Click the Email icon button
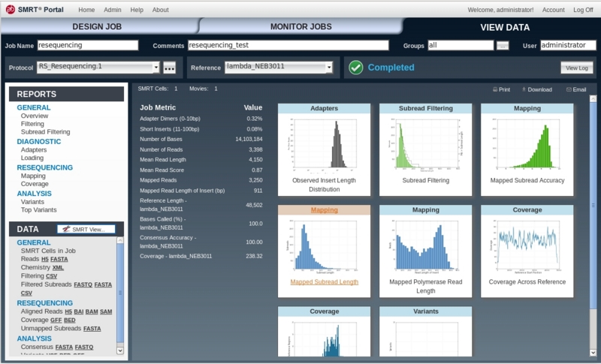 coord(576,89)
